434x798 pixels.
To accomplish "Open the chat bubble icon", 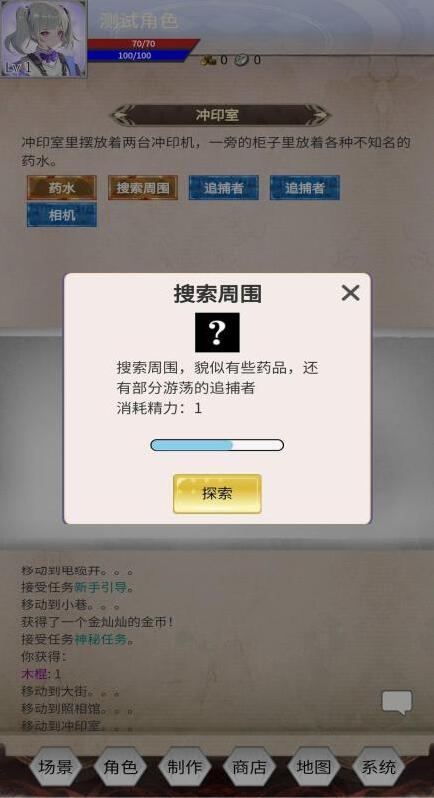I will [397, 703].
